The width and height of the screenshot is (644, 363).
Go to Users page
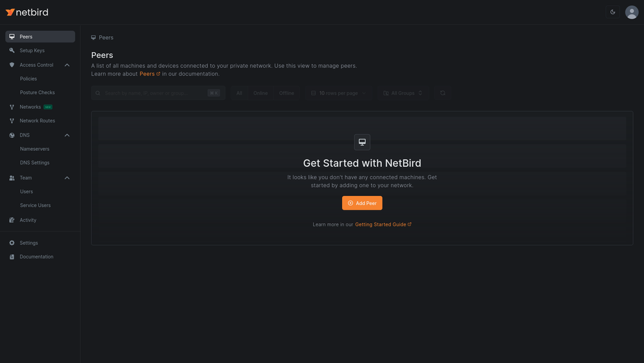click(x=26, y=191)
